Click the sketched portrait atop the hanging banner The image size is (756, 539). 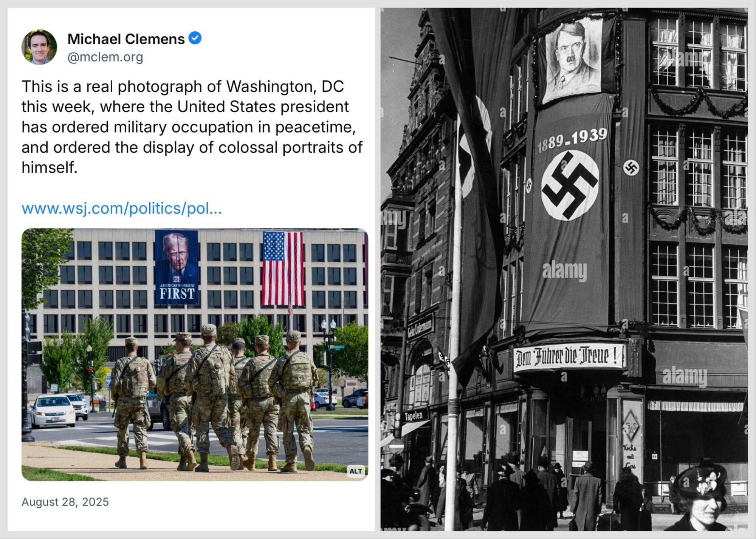coord(572,61)
